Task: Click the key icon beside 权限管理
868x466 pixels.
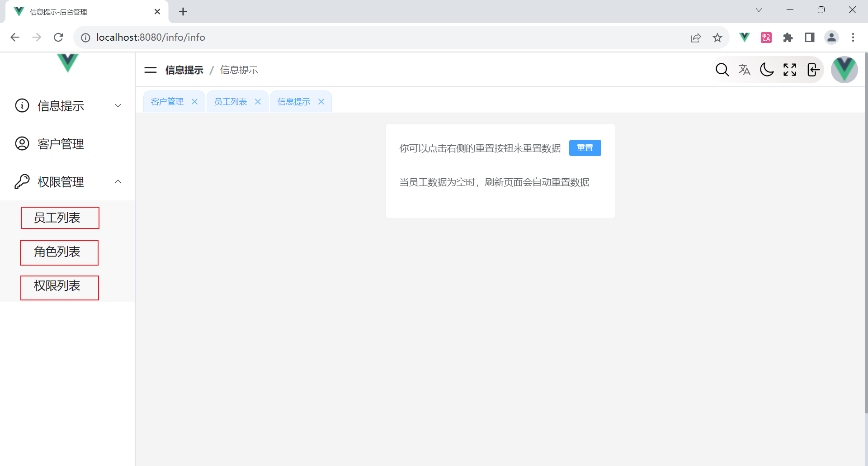Action: click(22, 181)
